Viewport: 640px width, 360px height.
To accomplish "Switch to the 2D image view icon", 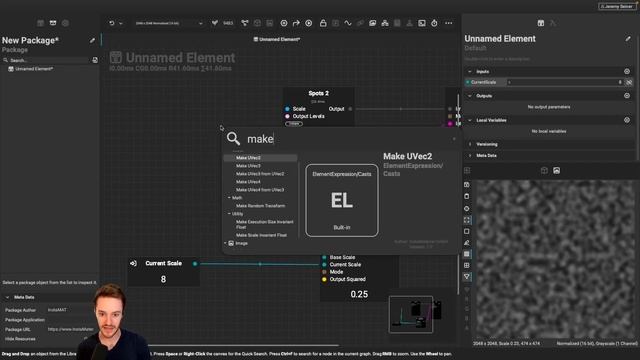I will [x=556, y=170].
